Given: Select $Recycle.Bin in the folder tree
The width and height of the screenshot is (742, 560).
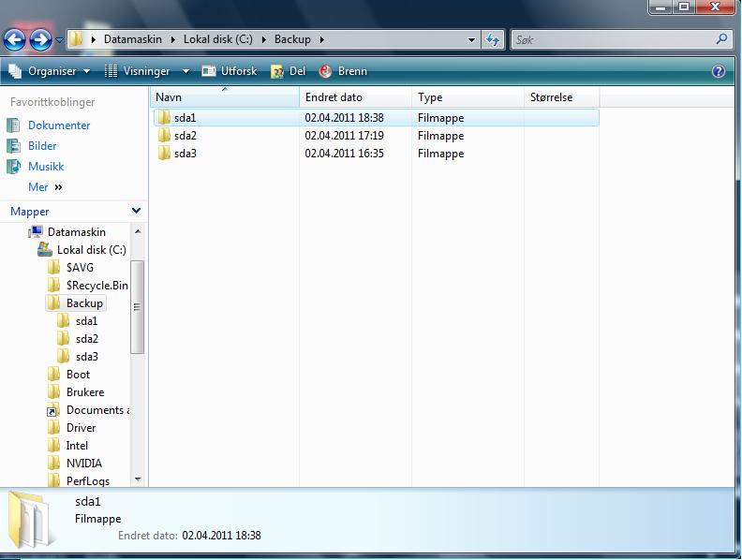Looking at the screenshot, I should click(97, 286).
